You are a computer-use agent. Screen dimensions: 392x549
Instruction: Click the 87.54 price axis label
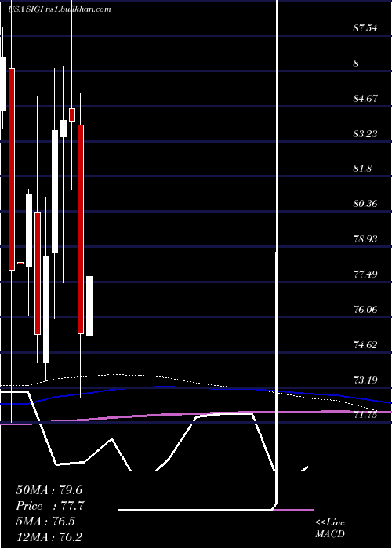365,28
